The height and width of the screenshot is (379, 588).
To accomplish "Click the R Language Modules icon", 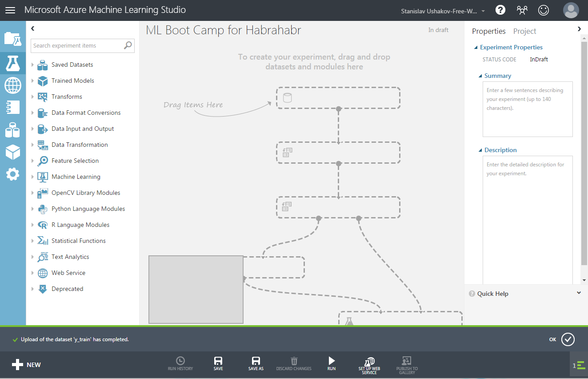I will coord(43,225).
